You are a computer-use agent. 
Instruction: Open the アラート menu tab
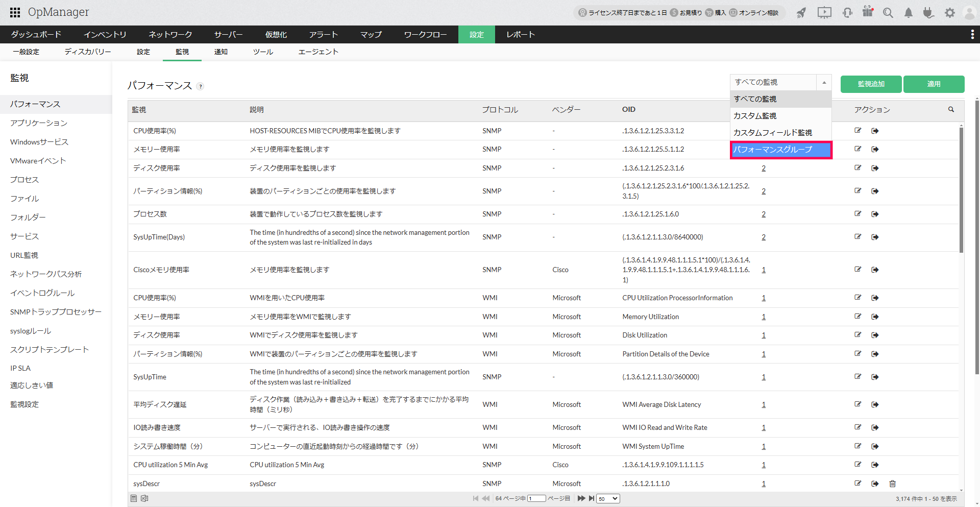tap(323, 35)
